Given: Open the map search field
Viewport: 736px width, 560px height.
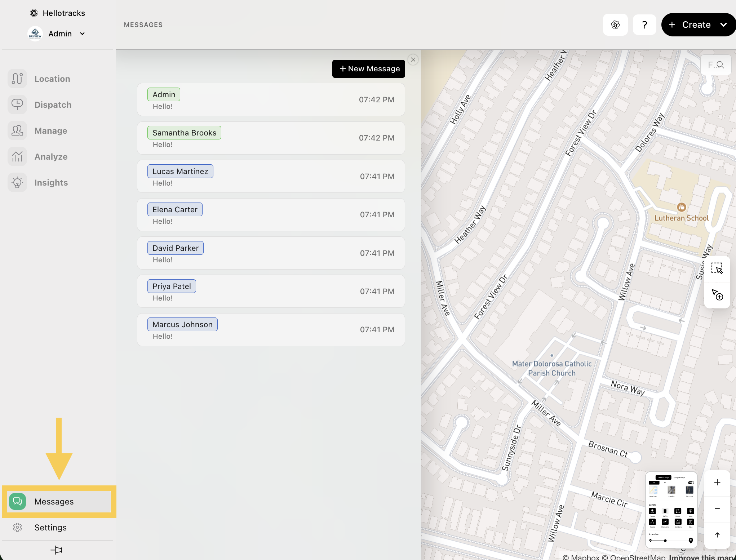Looking at the screenshot, I should click(x=716, y=65).
